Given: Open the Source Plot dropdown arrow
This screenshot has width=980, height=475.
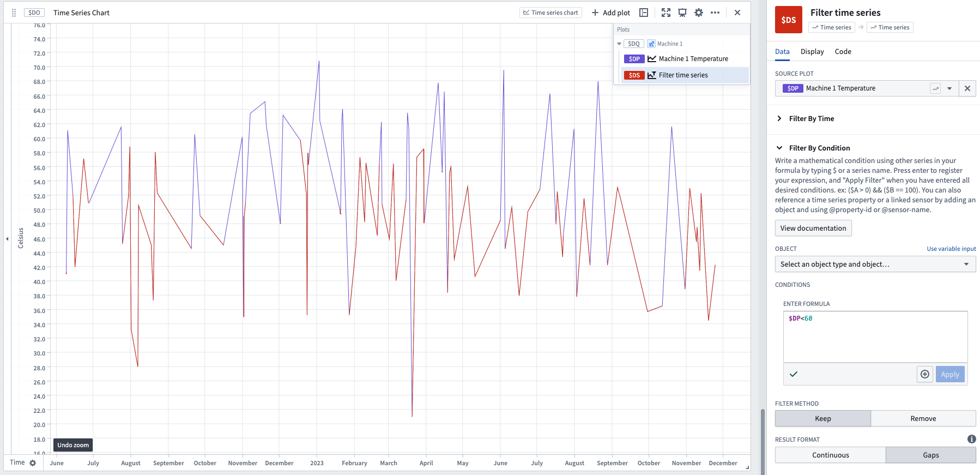Looking at the screenshot, I should coord(949,88).
